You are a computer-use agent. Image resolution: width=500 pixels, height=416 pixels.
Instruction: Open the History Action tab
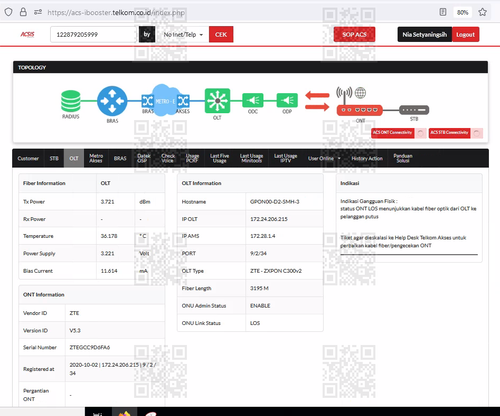[x=367, y=158]
